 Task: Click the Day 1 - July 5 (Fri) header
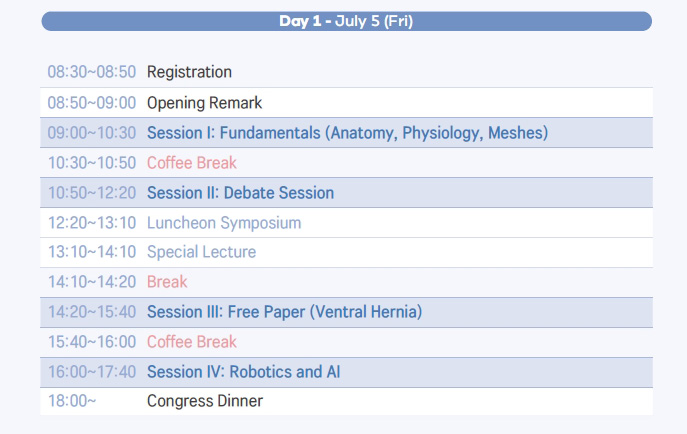[346, 21]
